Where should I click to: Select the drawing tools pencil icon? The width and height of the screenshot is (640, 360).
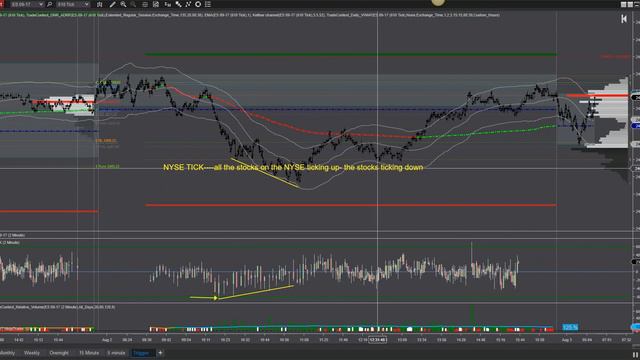point(112,4)
